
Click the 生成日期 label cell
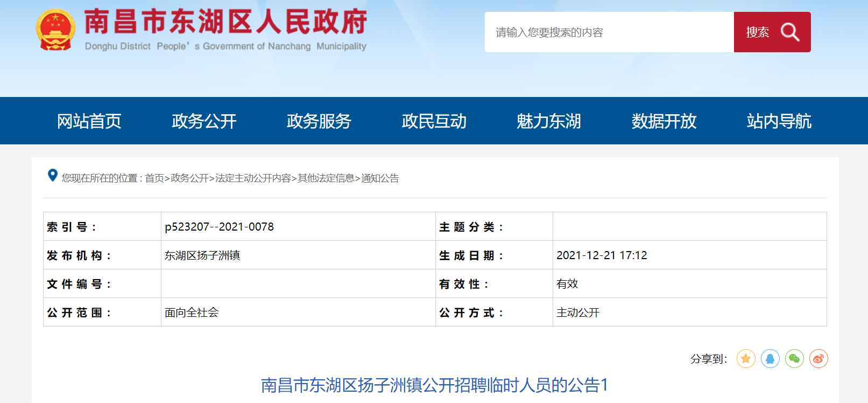tap(495, 255)
